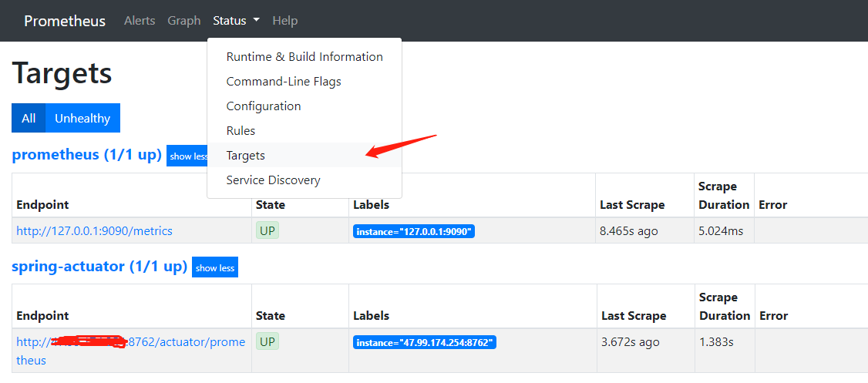Image resolution: width=868 pixels, height=383 pixels.
Task: Click UP state badge for spring-actuator
Action: point(267,341)
